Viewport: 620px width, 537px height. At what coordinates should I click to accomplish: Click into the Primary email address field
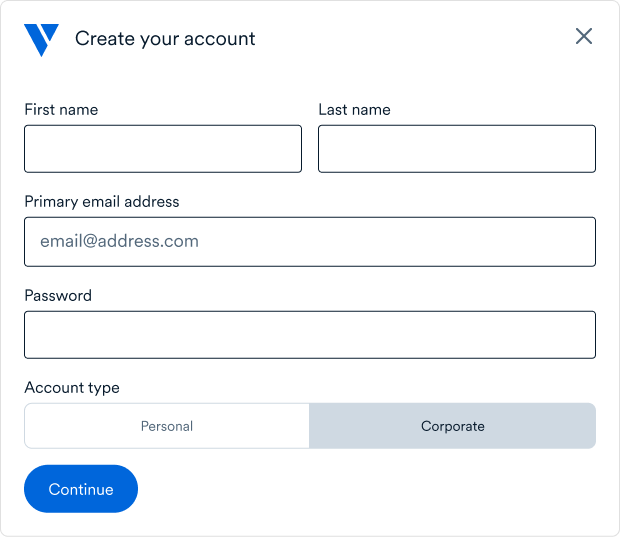[310, 242]
